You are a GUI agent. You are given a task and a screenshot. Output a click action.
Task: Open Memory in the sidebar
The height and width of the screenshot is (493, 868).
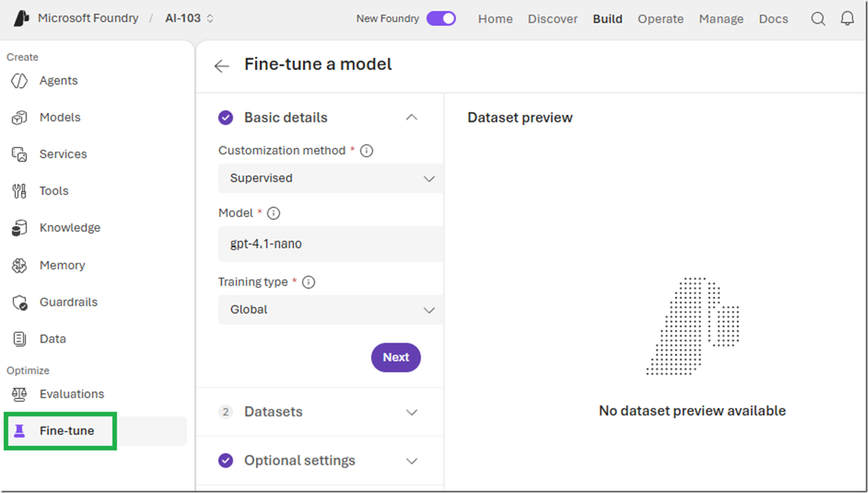point(62,266)
